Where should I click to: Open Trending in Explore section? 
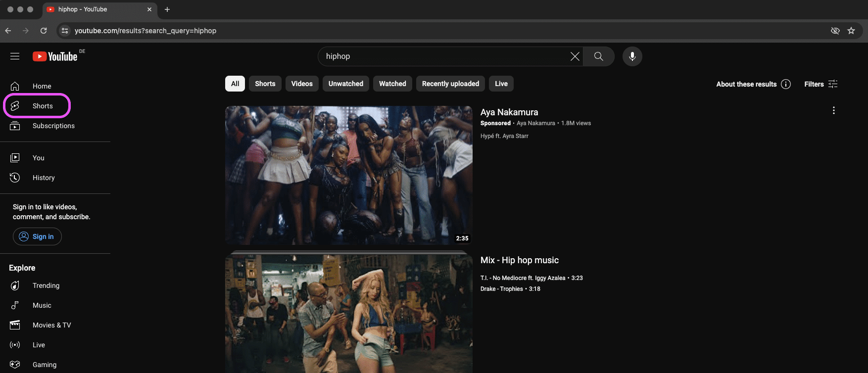pos(46,285)
